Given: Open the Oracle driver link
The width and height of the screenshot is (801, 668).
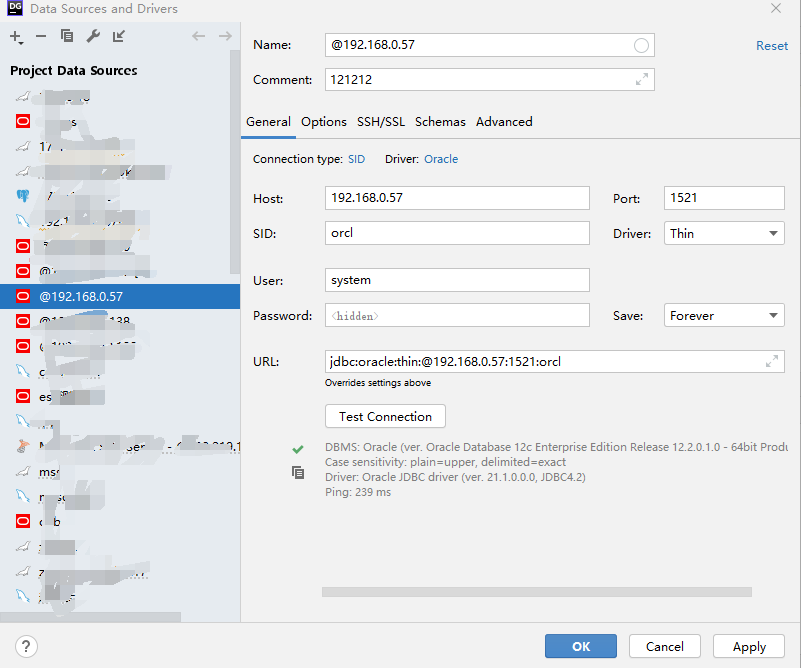Looking at the screenshot, I should [x=441, y=159].
